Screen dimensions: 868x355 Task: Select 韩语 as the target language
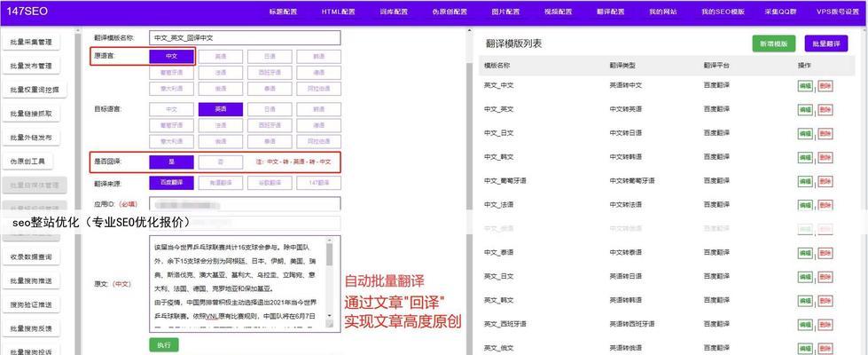point(318,109)
